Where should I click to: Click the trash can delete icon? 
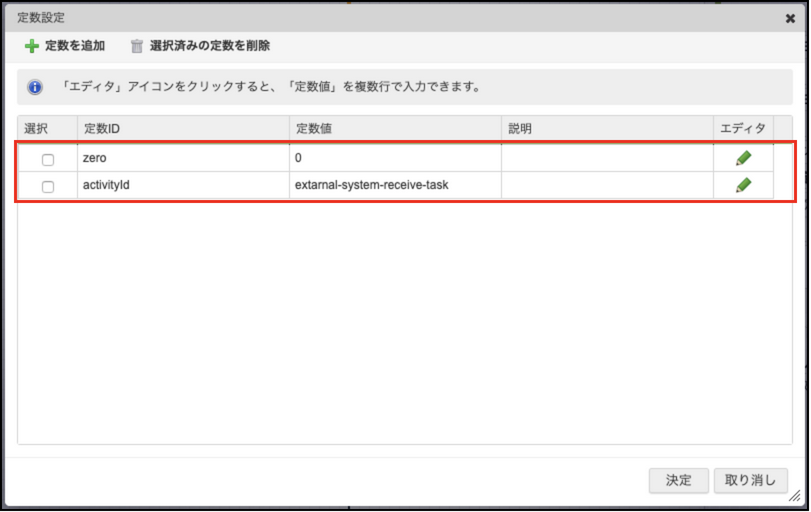(137, 46)
